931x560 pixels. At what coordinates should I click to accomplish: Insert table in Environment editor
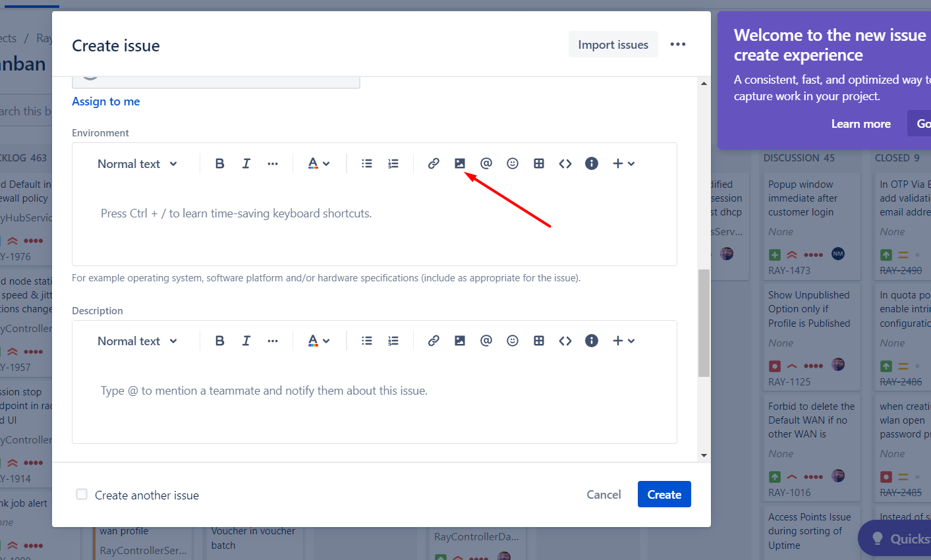[539, 163]
